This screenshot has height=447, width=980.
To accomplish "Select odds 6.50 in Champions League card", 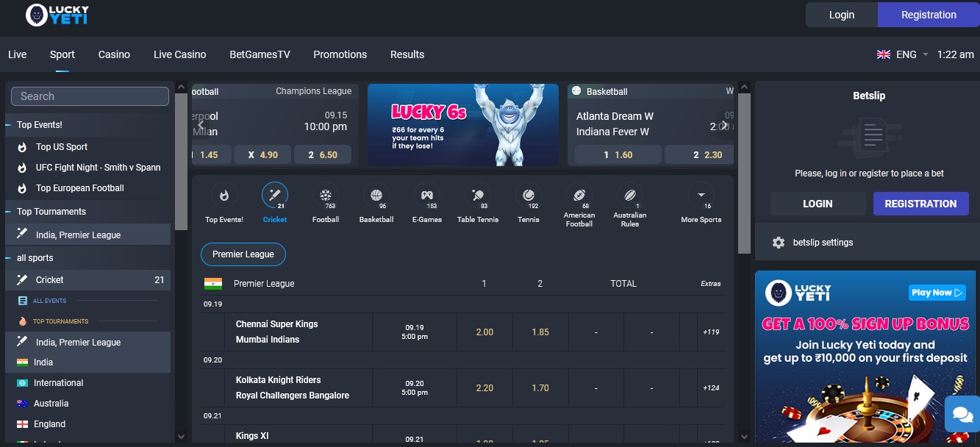I will coord(323,155).
